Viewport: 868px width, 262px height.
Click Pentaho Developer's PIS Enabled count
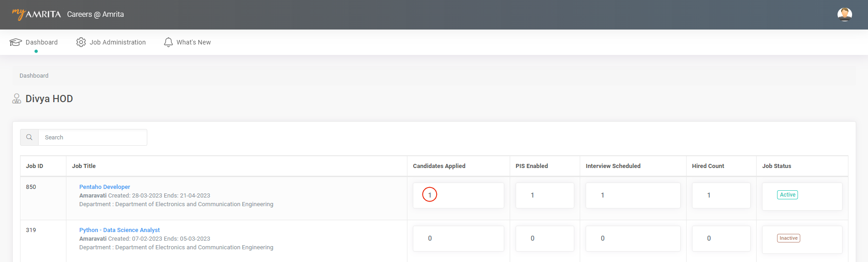tap(532, 195)
